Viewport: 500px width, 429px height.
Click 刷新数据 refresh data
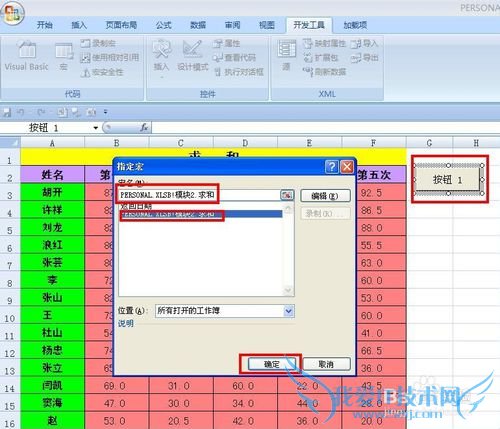point(325,72)
